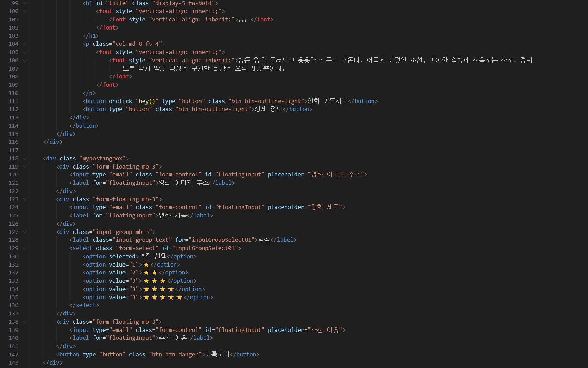Viewport: 588px width, 368px height.
Task: Fold the select element at line 129
Action: (25, 248)
